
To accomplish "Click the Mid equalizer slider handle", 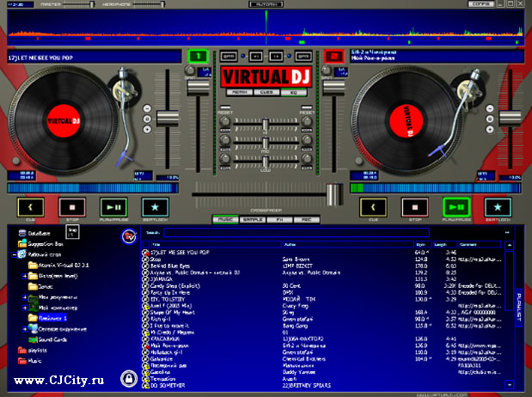I will click(266, 144).
